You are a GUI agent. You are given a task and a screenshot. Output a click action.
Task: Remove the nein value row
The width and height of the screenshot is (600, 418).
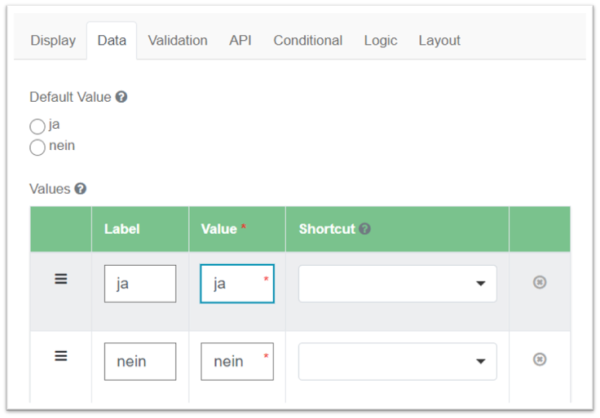tap(540, 359)
